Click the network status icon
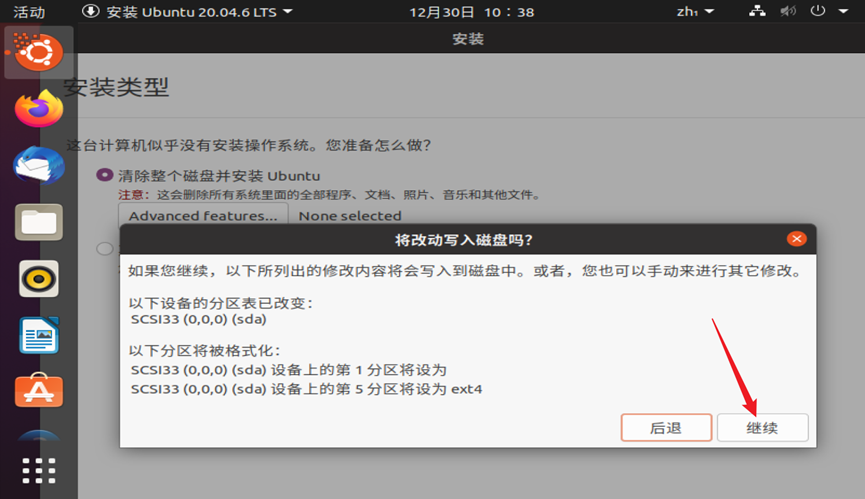Viewport: 865px width, 499px height. [x=757, y=11]
